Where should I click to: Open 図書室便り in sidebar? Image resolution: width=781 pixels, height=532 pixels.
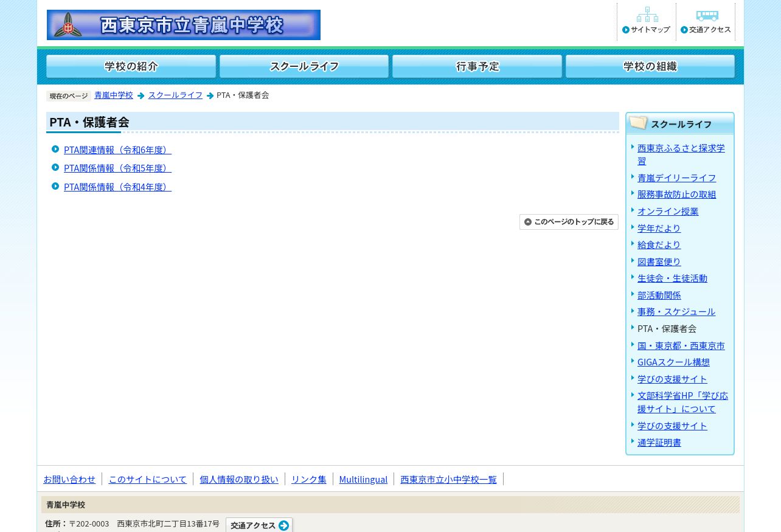[659, 261]
